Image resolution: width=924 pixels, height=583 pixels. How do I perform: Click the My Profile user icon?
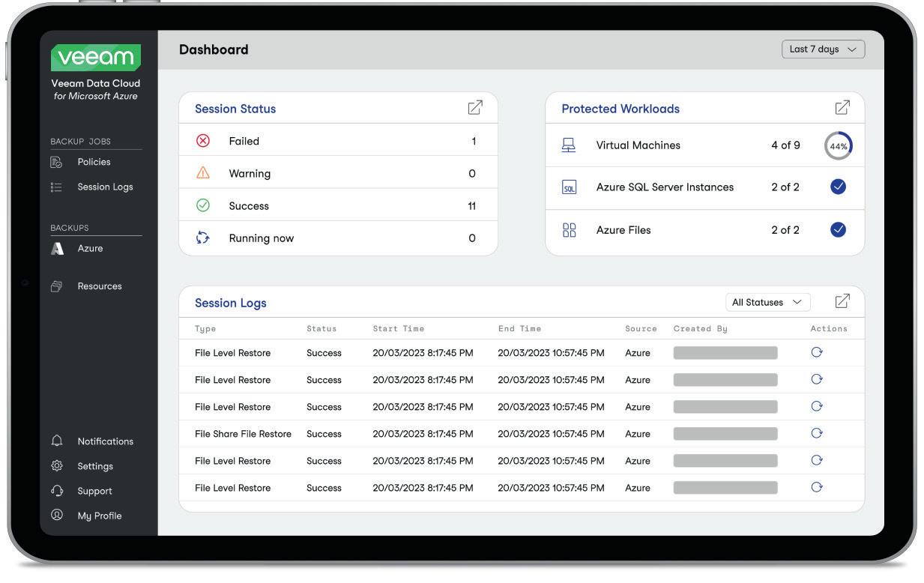pos(57,516)
